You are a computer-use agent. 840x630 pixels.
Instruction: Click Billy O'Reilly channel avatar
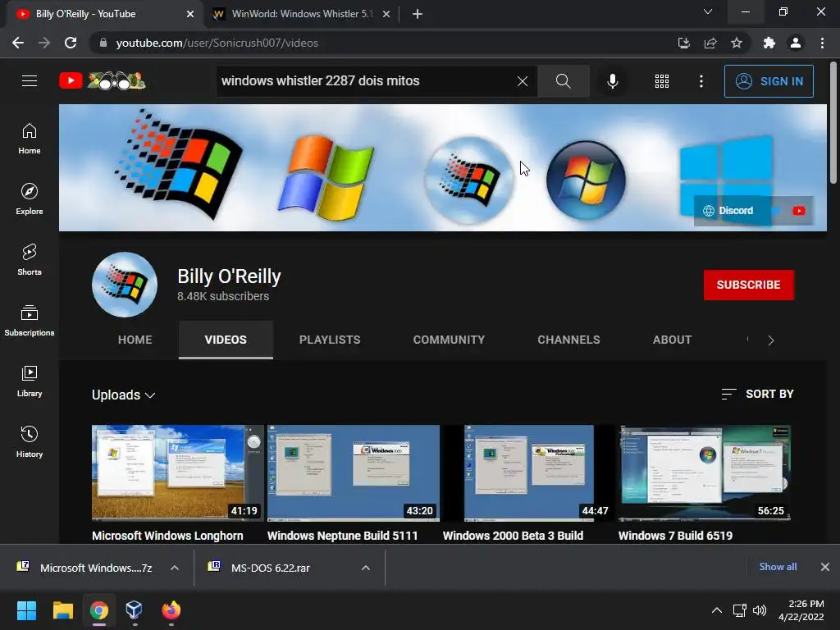coord(125,285)
